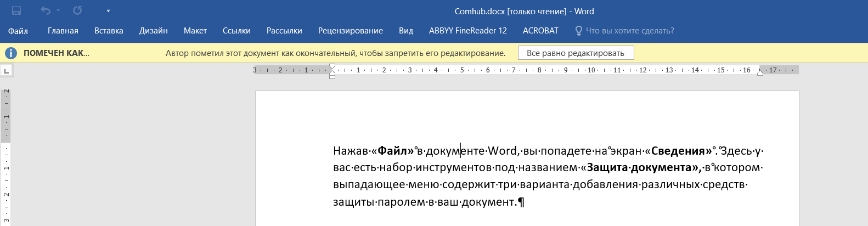
Task: Click the first line indent marker on the ruler
Action: [x=332, y=66]
